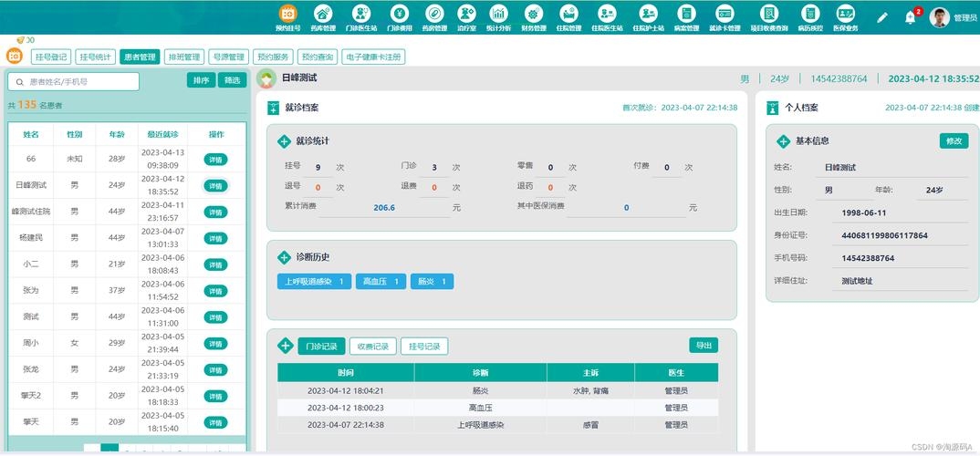This screenshot has height=456, width=980.
Task: Open 详情 for patient 周小
Action: tap(215, 344)
